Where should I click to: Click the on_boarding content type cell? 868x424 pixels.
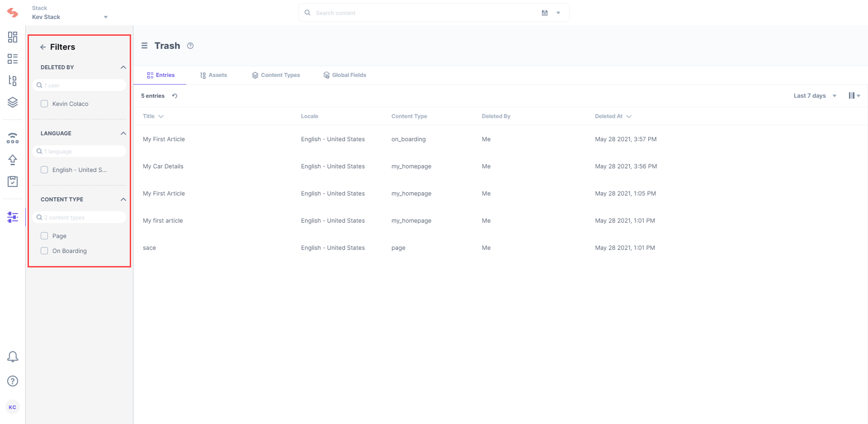click(x=408, y=139)
